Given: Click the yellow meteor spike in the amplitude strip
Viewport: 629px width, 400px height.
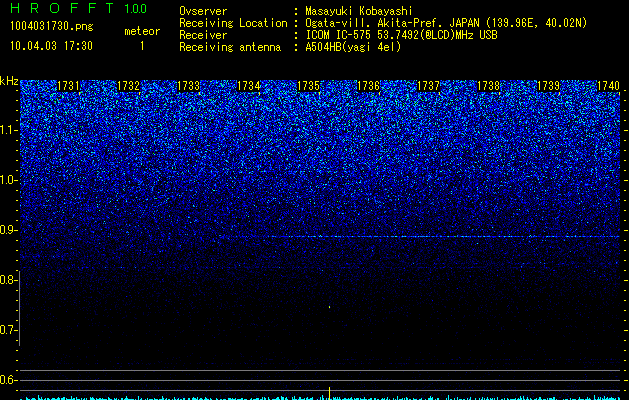Looking at the screenshot, I should pos(329,393).
